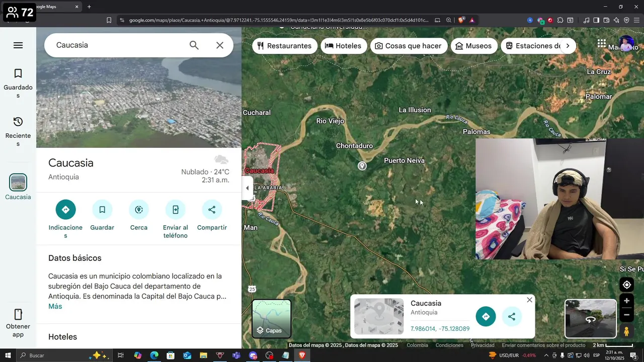The height and width of the screenshot is (362, 644).
Task: Open File Explorer from taskbar
Action: (203, 355)
